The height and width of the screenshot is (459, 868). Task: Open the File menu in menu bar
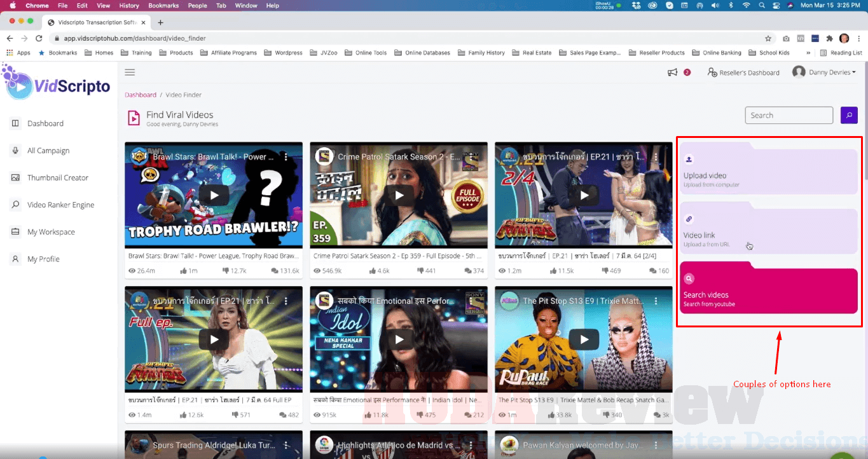pyautogui.click(x=62, y=6)
